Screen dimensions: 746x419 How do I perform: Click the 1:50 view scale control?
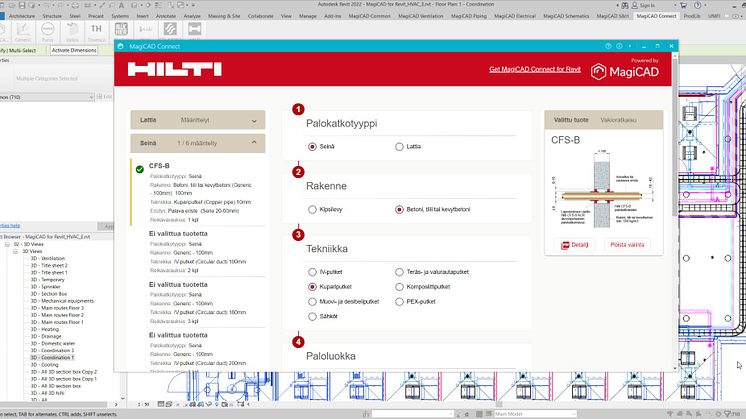pyautogui.click(x=143, y=405)
